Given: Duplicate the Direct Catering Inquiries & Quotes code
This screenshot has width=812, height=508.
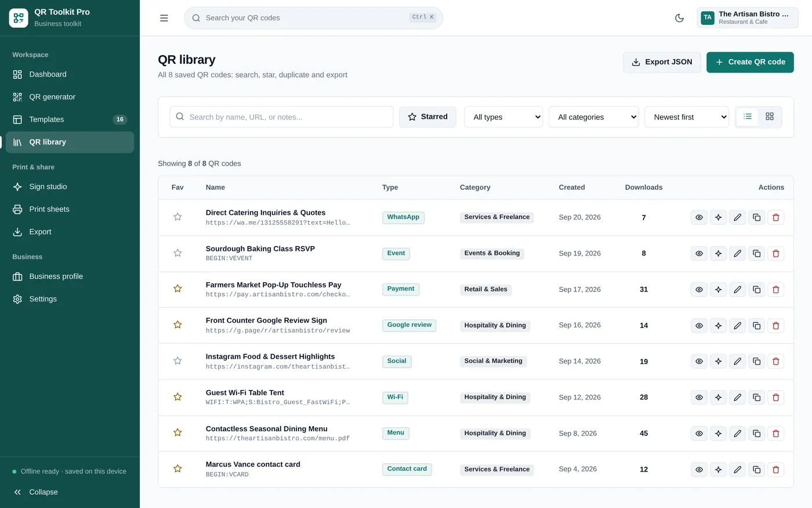Looking at the screenshot, I should 756,218.
